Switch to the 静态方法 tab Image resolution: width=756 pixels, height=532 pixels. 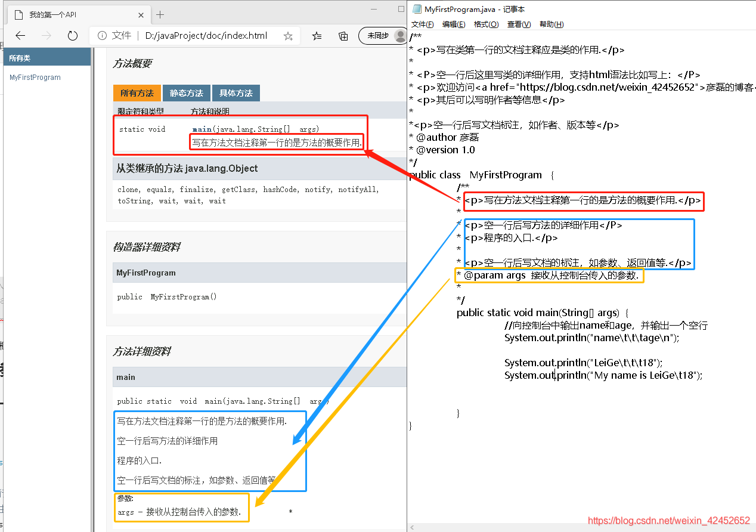click(x=187, y=93)
